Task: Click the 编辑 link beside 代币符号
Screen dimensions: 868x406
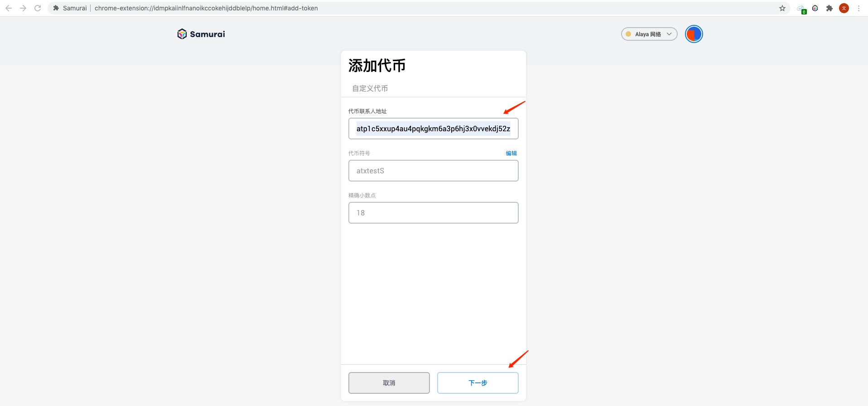Action: [511, 153]
